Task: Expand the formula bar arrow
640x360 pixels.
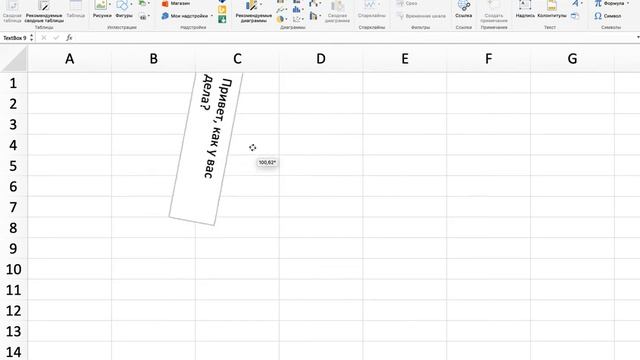Action: (638, 38)
